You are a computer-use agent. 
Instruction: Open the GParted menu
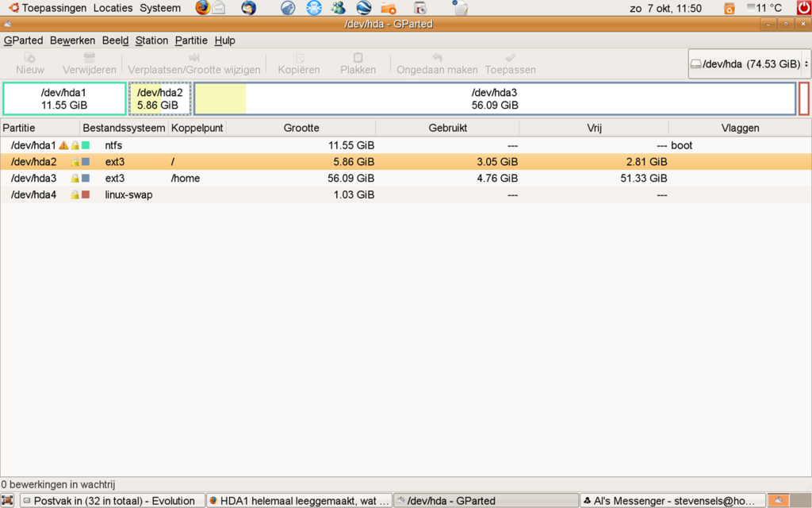pos(23,40)
